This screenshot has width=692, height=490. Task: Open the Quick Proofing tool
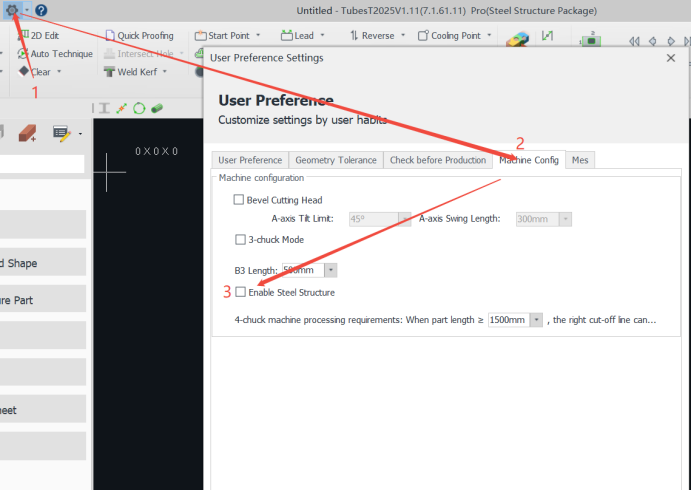tap(139, 36)
